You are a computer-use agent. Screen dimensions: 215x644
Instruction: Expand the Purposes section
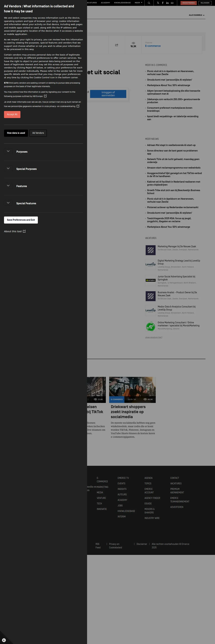(x=8, y=151)
